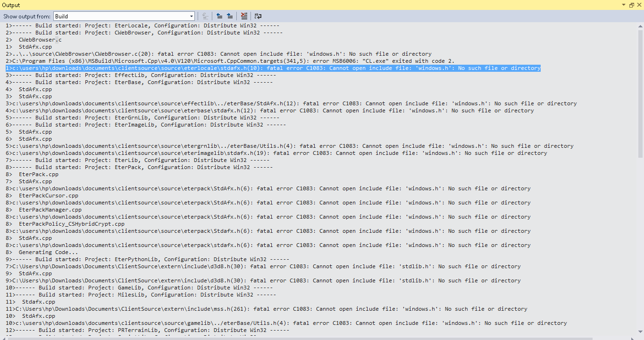Select the 9> d3d8.h(30) 'stdlib.h' error
The height and width of the screenshot is (340, 644).
coord(263,280)
